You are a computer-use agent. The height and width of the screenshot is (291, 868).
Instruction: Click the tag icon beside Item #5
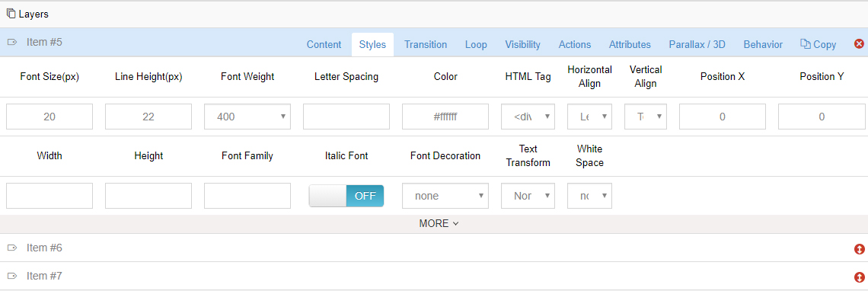pyautogui.click(x=12, y=42)
